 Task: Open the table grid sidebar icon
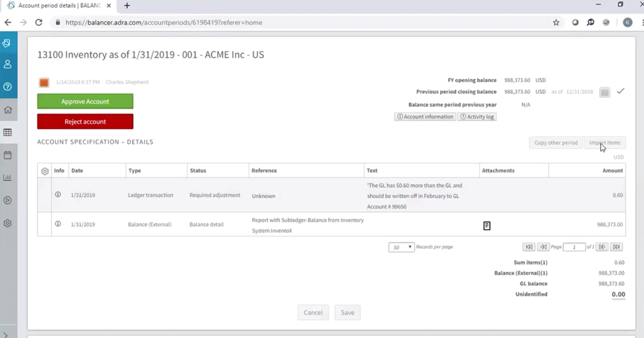pos(7,132)
